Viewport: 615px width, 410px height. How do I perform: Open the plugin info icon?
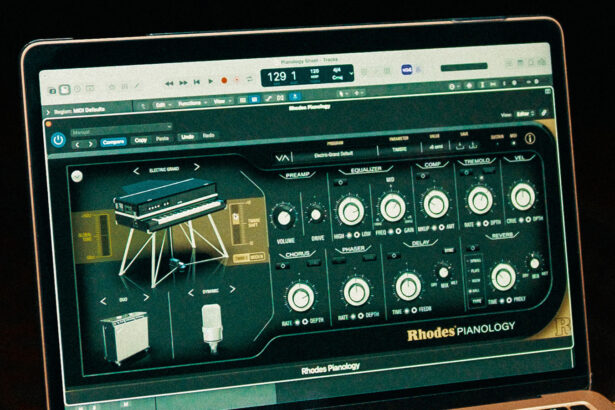(x=530, y=138)
